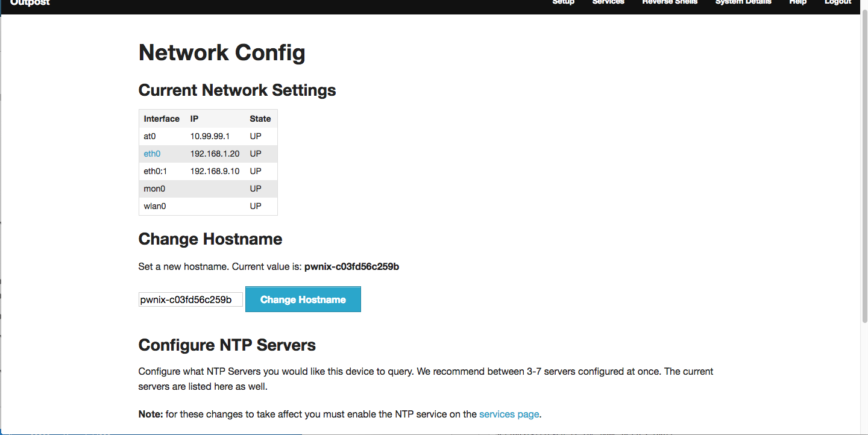
Task: Click the Outpost logo to go home
Action: (x=30, y=4)
